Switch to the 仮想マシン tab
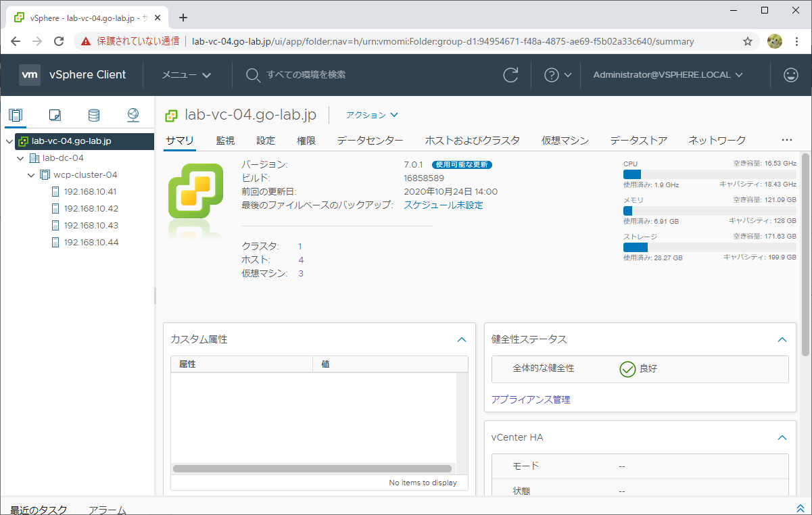812x515 pixels. 565,141
